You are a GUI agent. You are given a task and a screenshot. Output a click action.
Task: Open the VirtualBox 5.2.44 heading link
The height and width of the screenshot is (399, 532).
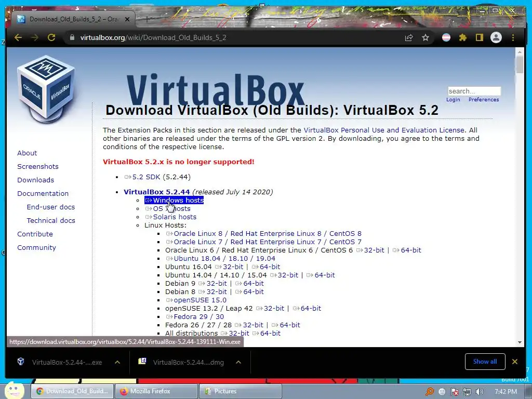(x=157, y=192)
